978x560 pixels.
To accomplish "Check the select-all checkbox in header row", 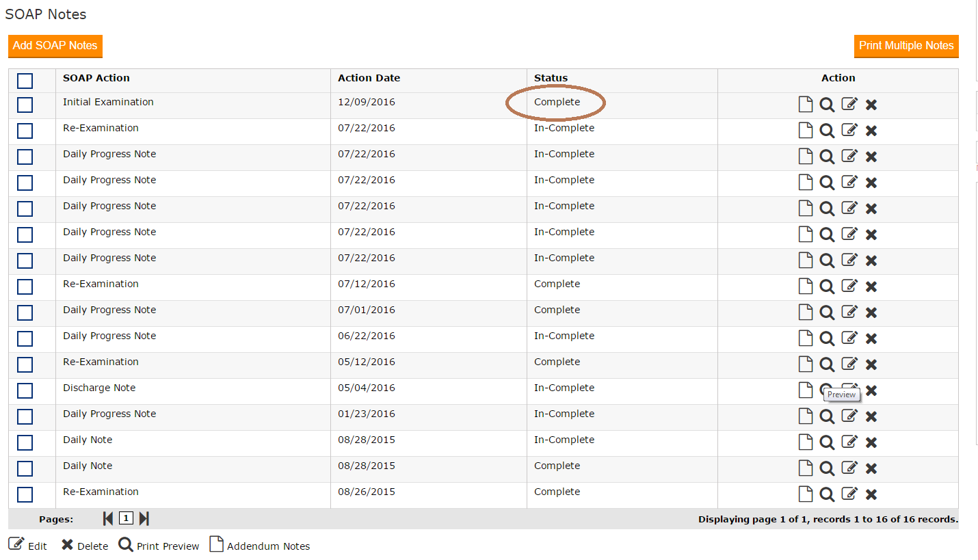I will [x=25, y=81].
